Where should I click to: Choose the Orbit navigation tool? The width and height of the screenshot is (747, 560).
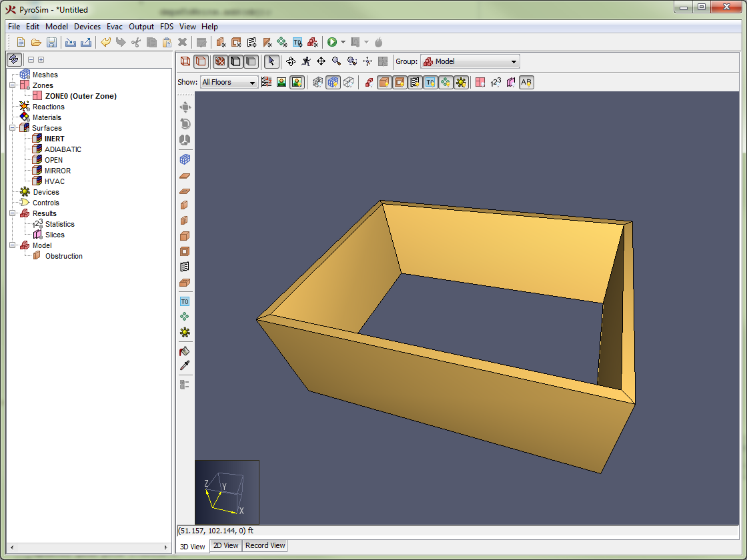click(291, 61)
